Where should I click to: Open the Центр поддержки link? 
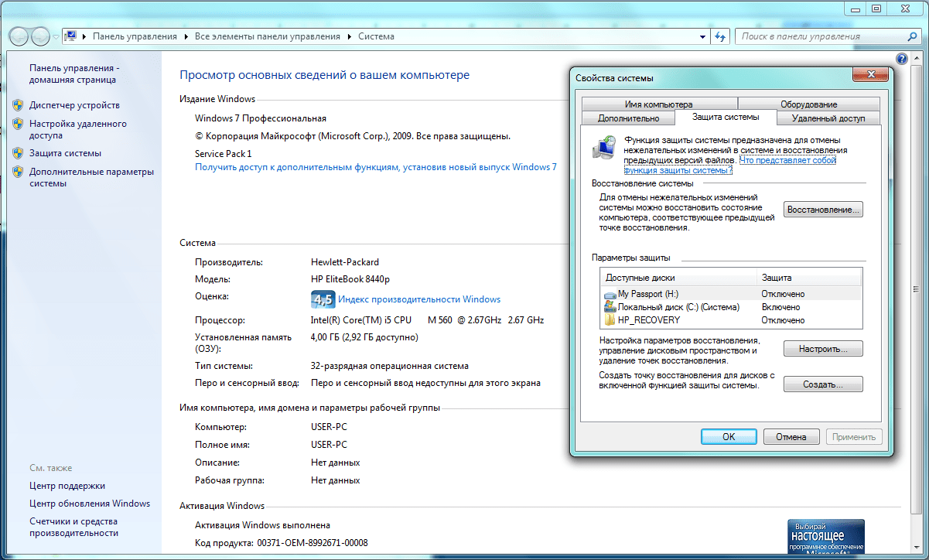(67, 486)
